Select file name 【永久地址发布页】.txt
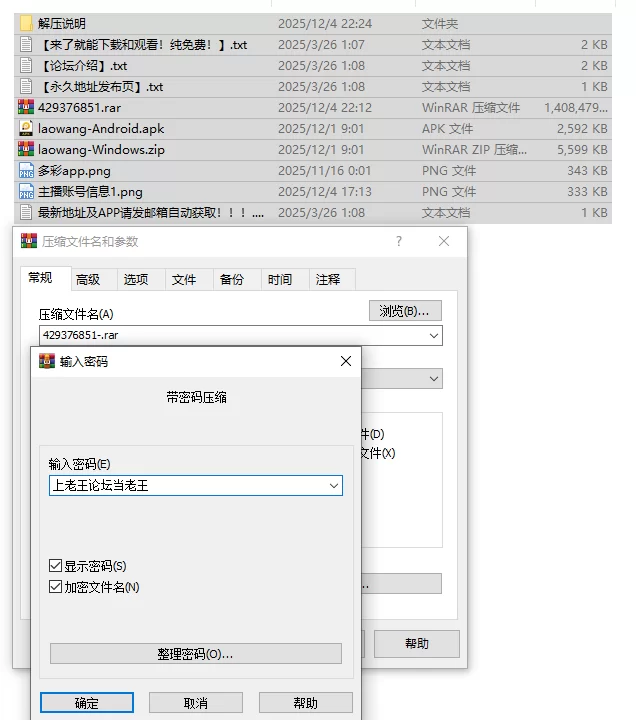The height and width of the screenshot is (720, 636). click(x=102, y=87)
